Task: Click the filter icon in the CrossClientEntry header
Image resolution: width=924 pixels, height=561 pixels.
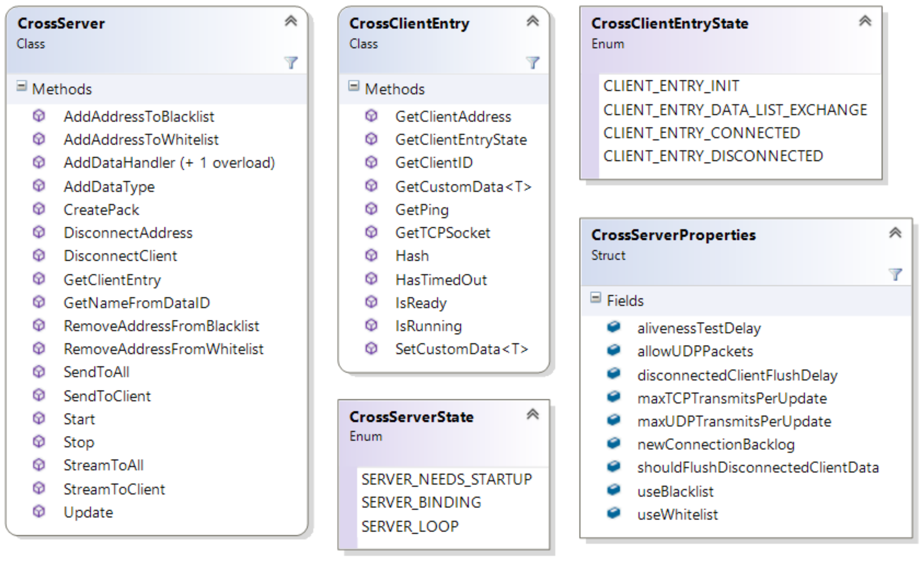Action: click(533, 62)
